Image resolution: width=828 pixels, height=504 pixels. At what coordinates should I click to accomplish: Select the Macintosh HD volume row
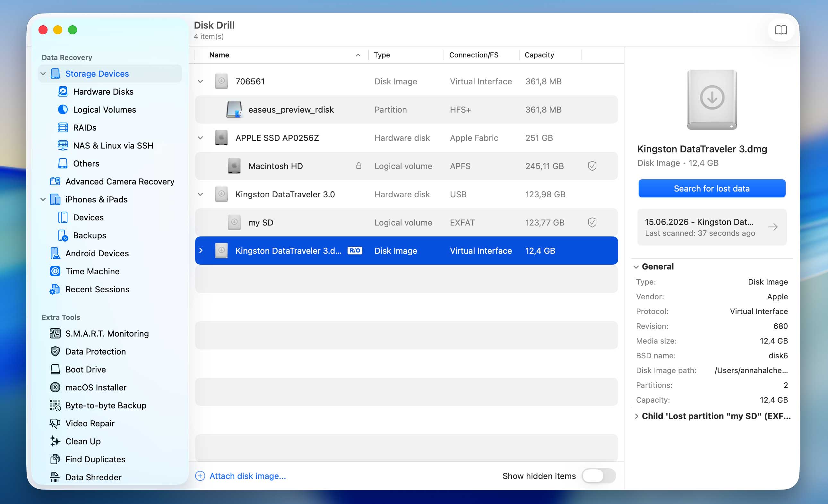406,166
